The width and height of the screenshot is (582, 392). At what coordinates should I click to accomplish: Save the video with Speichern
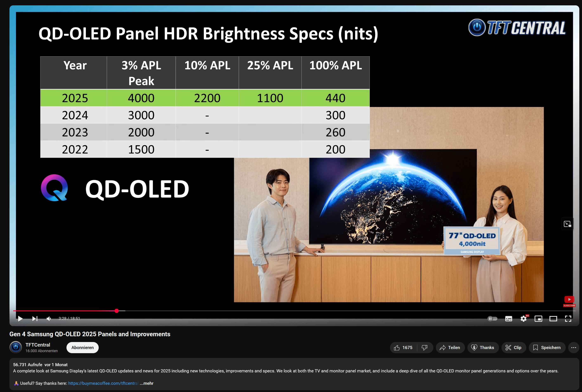tap(547, 348)
